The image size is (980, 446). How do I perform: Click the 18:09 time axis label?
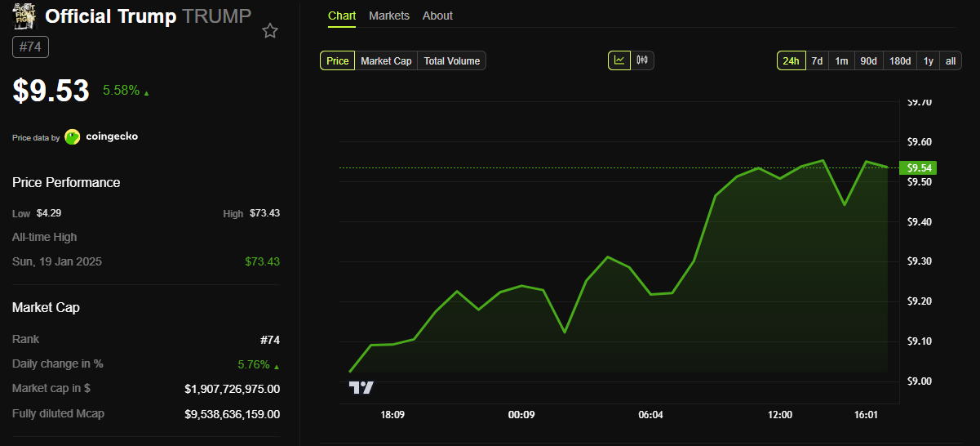392,415
